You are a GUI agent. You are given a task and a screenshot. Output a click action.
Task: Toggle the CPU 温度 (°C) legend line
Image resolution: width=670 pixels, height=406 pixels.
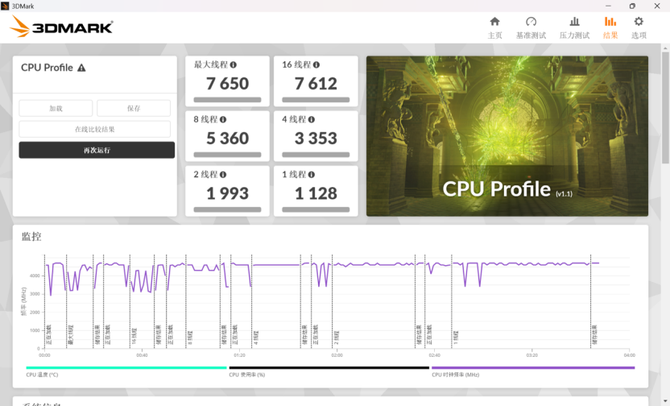tap(126, 368)
